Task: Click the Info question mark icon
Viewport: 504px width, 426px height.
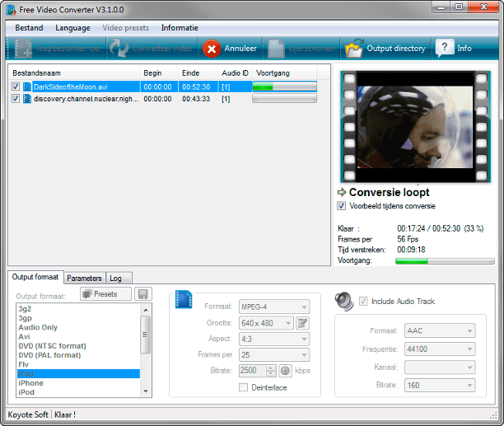Action: [x=445, y=48]
